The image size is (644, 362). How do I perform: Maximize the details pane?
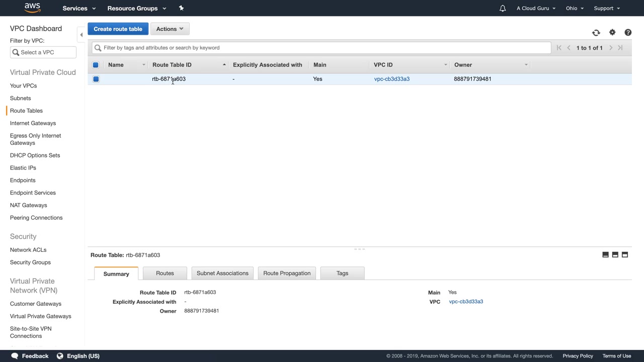click(x=625, y=255)
